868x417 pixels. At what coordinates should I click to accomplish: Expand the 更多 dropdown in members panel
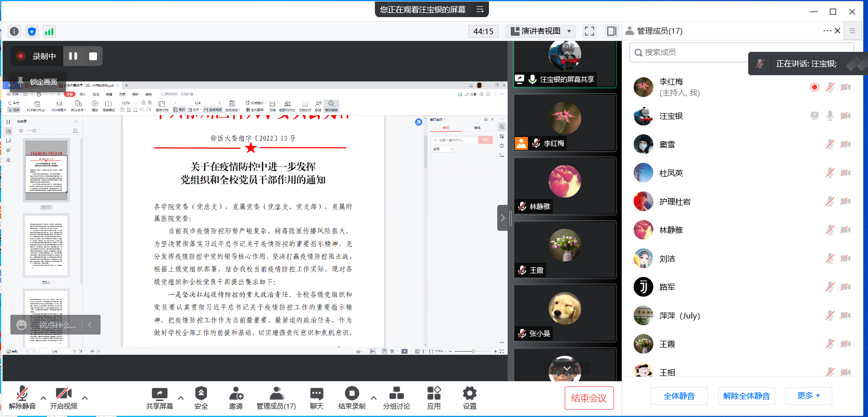(808, 396)
